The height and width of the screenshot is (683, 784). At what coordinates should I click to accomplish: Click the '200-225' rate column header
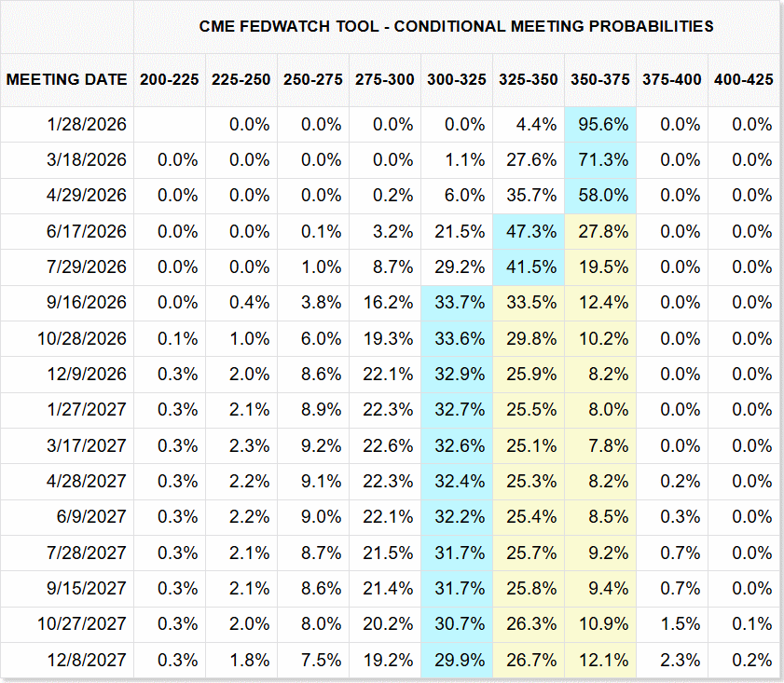click(170, 80)
